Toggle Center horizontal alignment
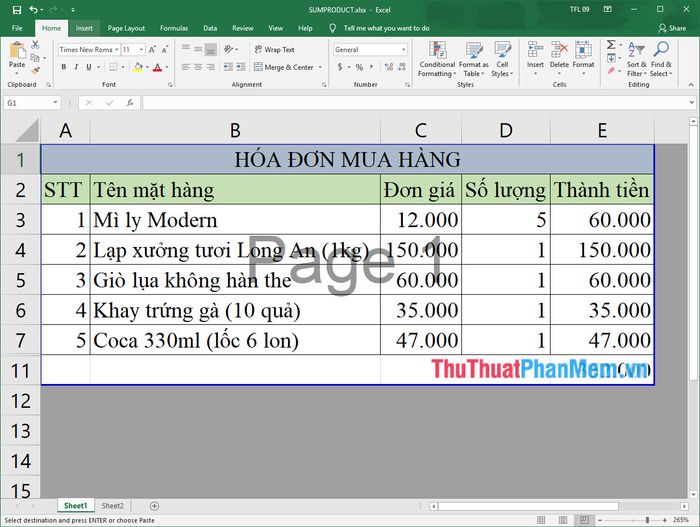The height and width of the screenshot is (527, 700). (x=198, y=67)
